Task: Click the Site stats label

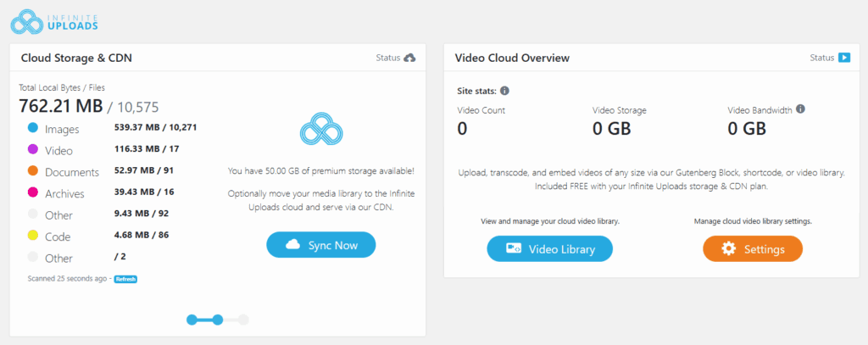Action: (476, 91)
